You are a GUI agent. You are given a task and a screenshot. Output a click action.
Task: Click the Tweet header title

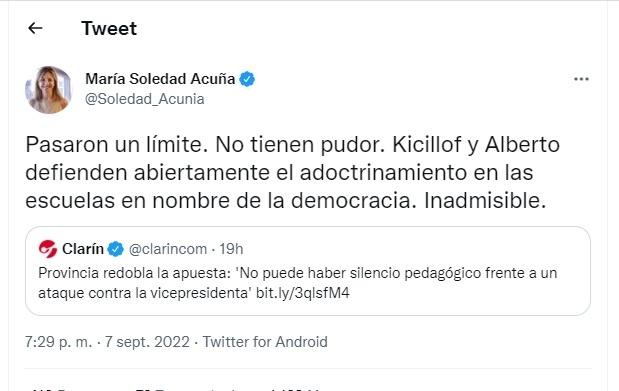click(x=109, y=28)
